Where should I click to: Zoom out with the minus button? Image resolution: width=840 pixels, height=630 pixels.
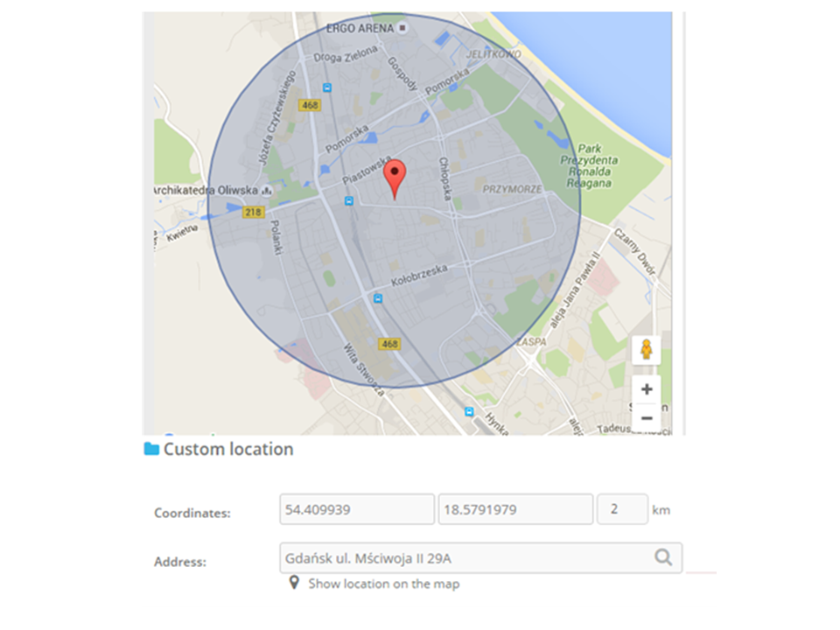[x=647, y=418]
